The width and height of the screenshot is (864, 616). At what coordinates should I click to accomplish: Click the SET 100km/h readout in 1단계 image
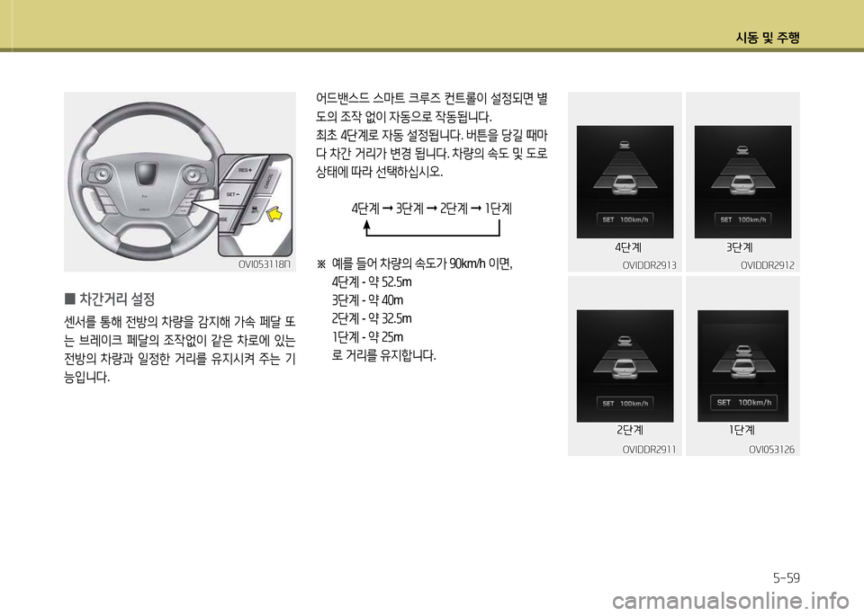click(743, 402)
